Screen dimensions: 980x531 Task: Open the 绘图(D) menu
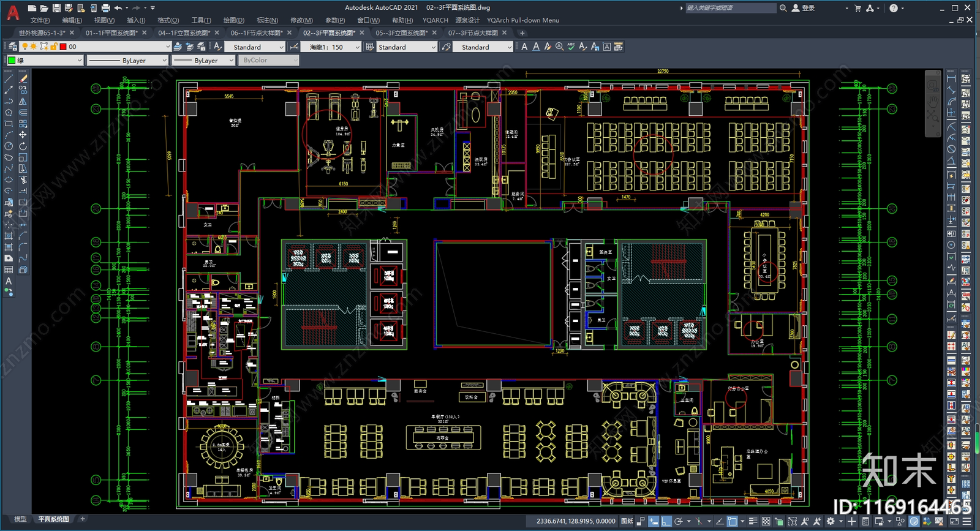233,20
